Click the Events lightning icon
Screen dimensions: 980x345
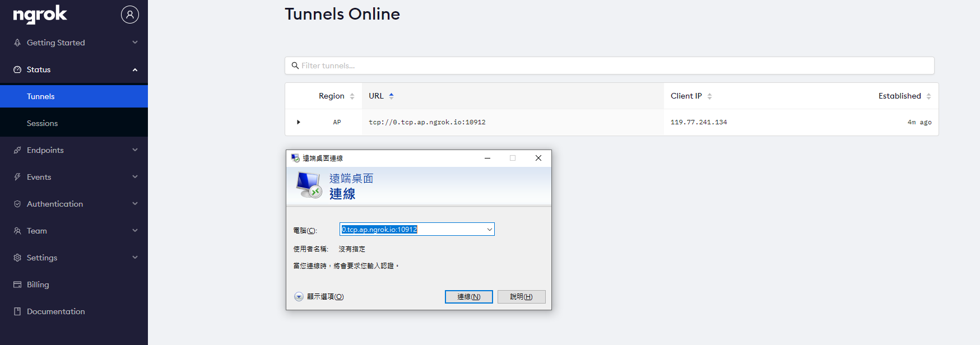(x=17, y=177)
